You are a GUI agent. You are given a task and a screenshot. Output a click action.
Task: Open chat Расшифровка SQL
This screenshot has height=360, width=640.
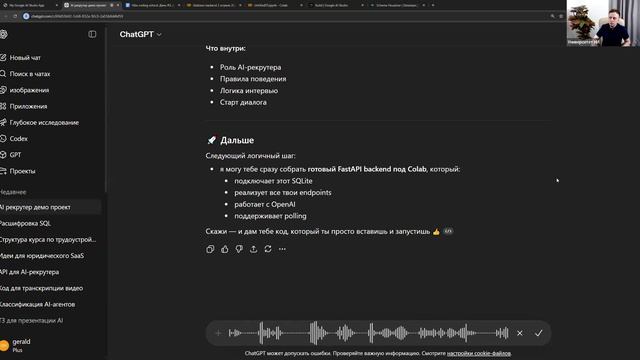click(25, 223)
